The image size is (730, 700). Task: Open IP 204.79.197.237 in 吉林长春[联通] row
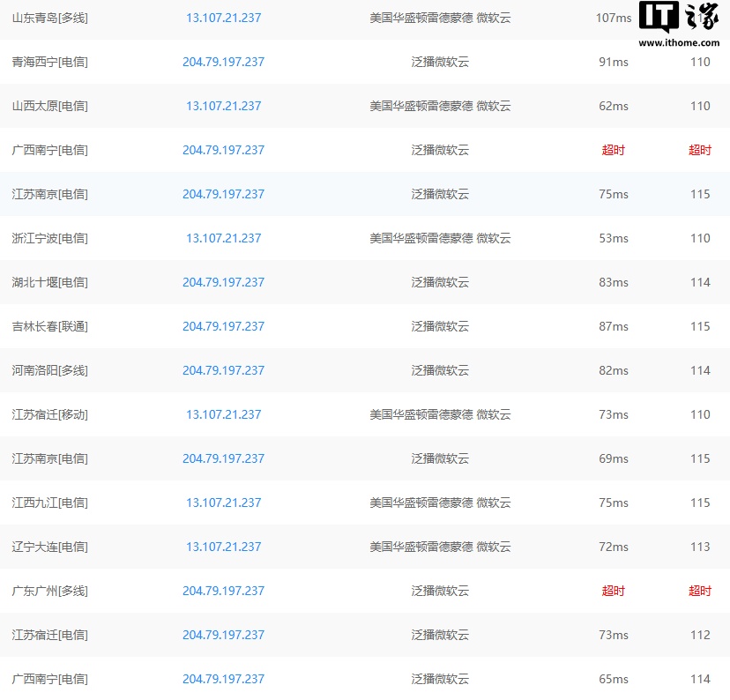(223, 326)
